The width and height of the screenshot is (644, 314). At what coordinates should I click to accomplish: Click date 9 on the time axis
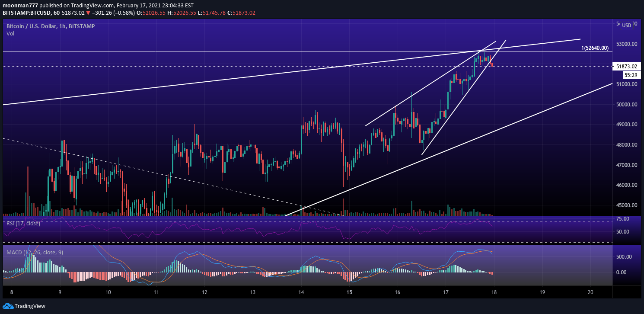[60, 292]
